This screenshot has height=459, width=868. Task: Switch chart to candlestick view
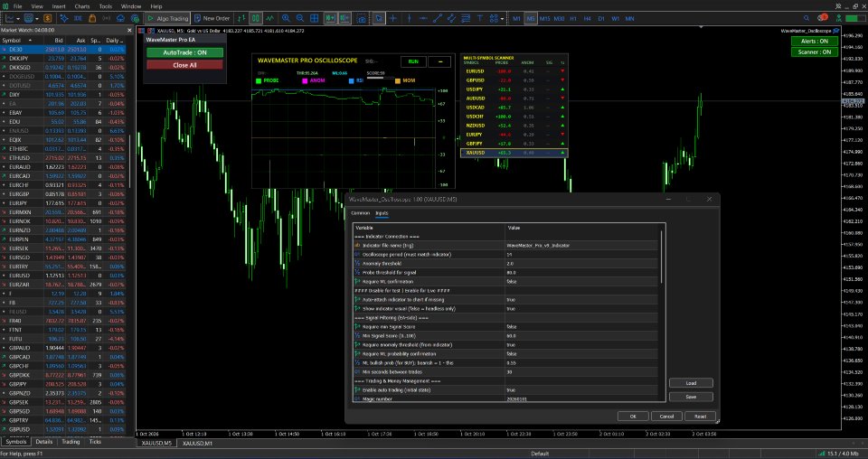point(255,18)
